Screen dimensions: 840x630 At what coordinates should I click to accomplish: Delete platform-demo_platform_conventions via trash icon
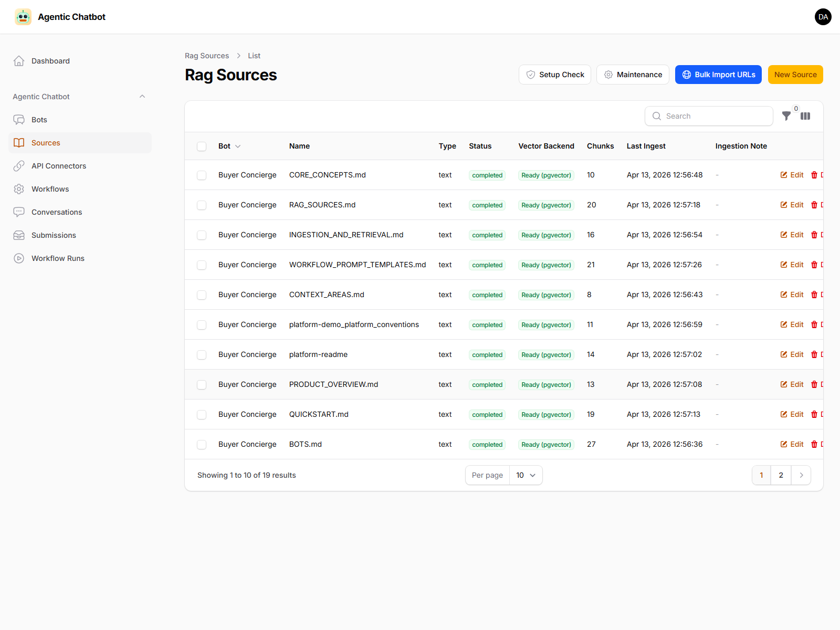coord(814,324)
